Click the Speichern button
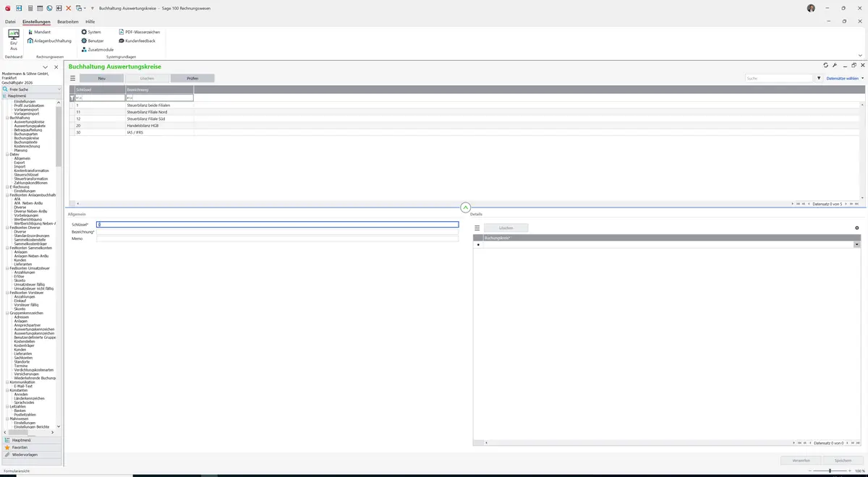Screen dimensions: 868x477 843,460
